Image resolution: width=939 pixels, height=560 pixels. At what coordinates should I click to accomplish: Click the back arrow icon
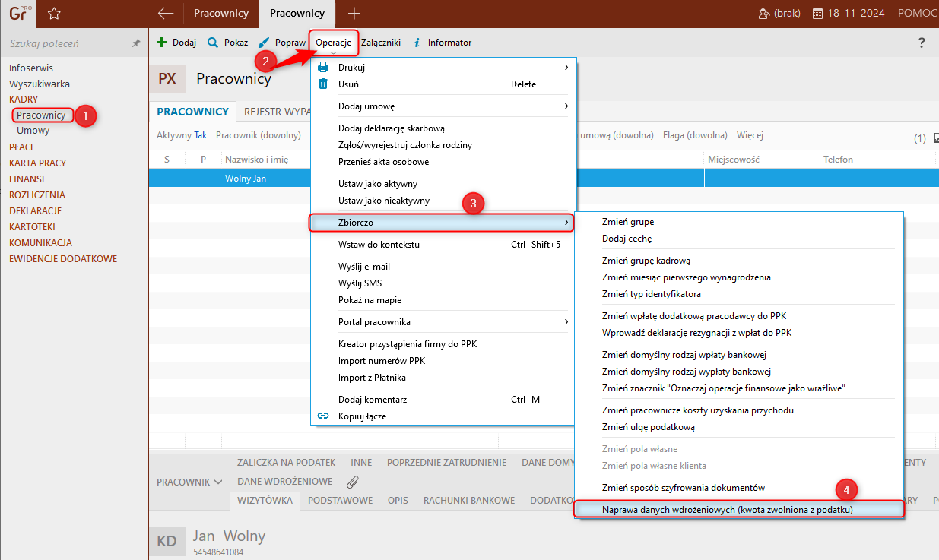click(166, 13)
